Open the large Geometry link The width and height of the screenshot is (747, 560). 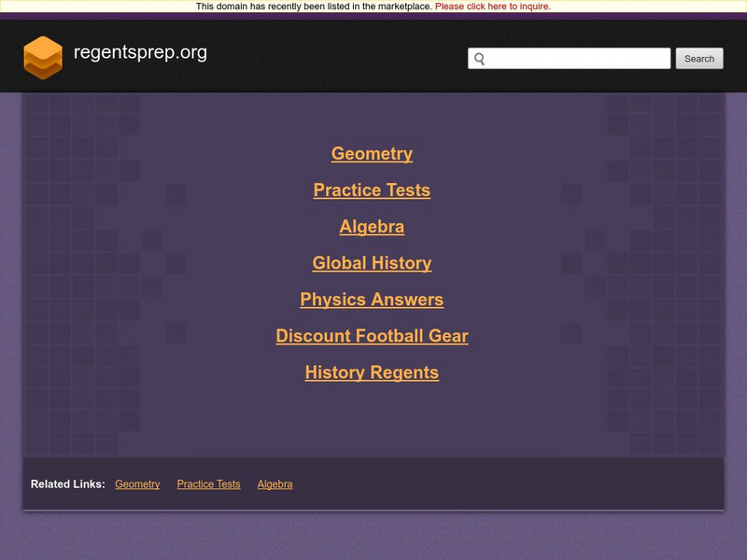(372, 153)
